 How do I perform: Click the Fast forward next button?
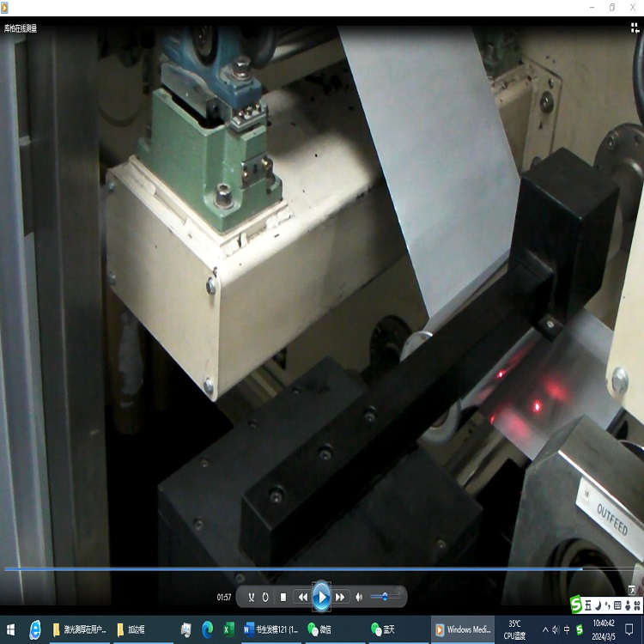point(340,597)
